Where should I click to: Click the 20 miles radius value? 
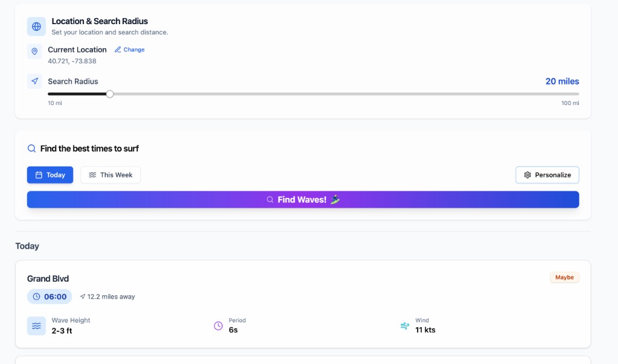pos(562,81)
